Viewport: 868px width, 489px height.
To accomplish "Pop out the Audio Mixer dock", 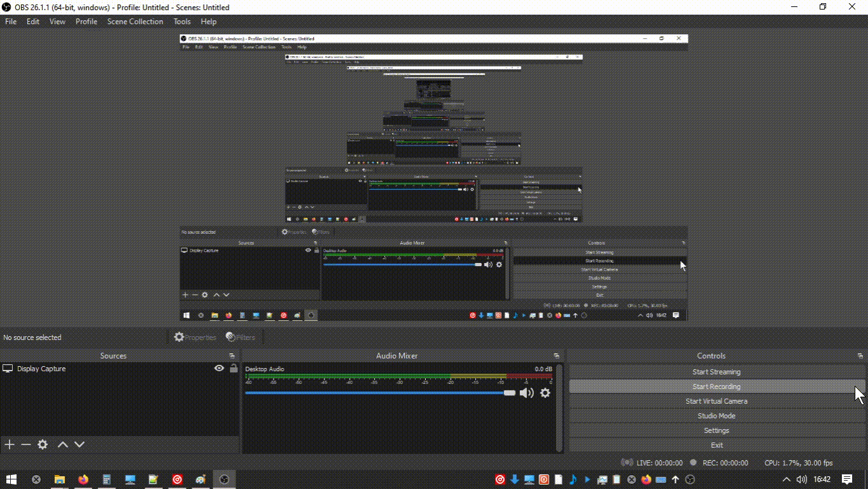I will coord(557,356).
